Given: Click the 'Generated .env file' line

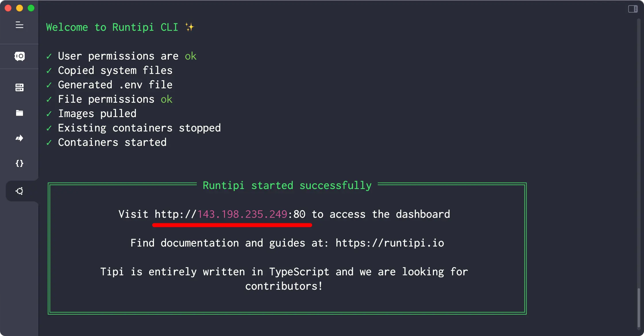Looking at the screenshot, I should [115, 85].
